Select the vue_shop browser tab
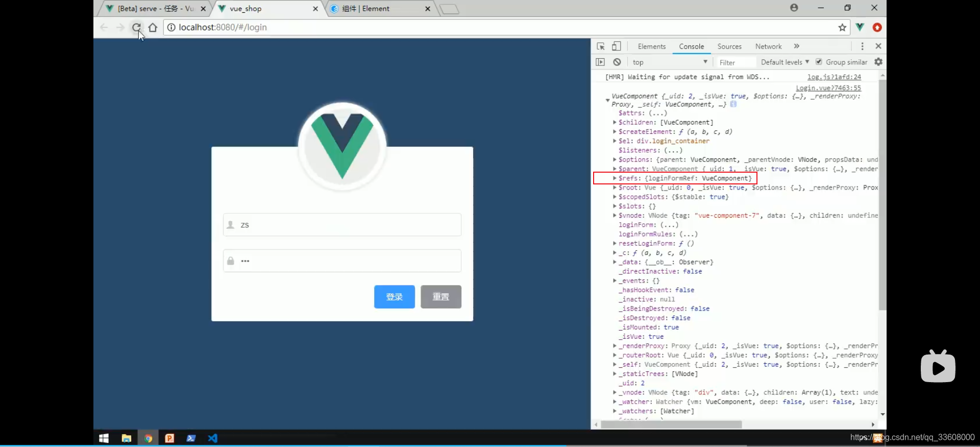980x447 pixels. pos(268,9)
